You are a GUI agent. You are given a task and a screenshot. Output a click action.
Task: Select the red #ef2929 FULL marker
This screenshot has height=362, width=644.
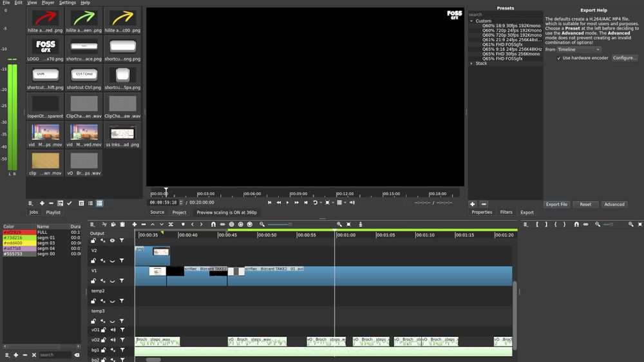coord(41,232)
